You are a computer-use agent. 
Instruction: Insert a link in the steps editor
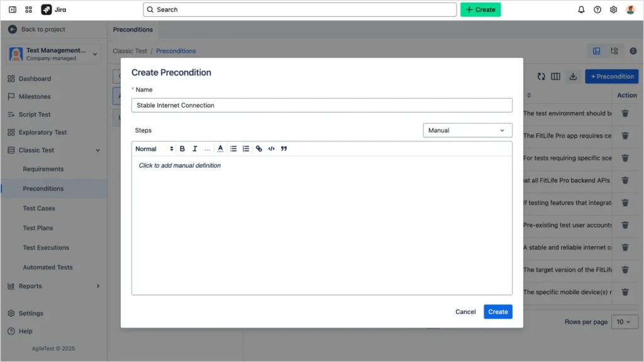(258, 148)
